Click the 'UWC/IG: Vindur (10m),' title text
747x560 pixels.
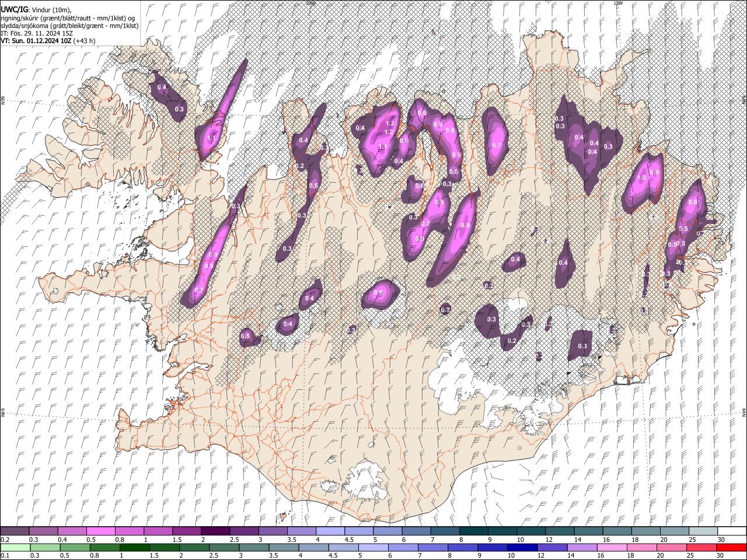point(36,10)
